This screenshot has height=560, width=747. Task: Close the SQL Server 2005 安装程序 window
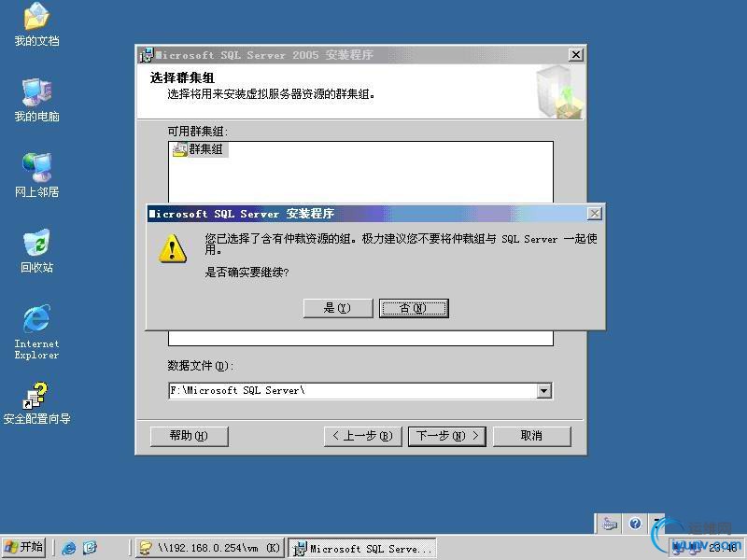click(576, 55)
